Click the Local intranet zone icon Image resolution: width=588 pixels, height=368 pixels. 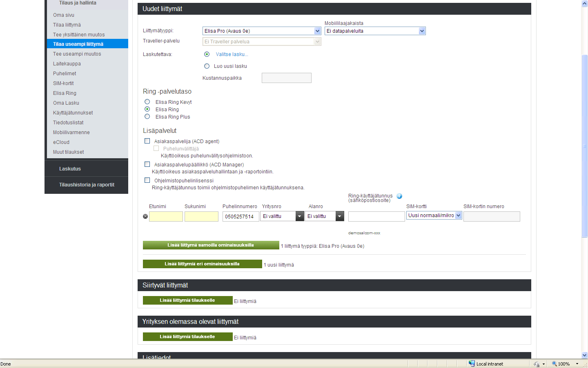pyautogui.click(x=472, y=364)
